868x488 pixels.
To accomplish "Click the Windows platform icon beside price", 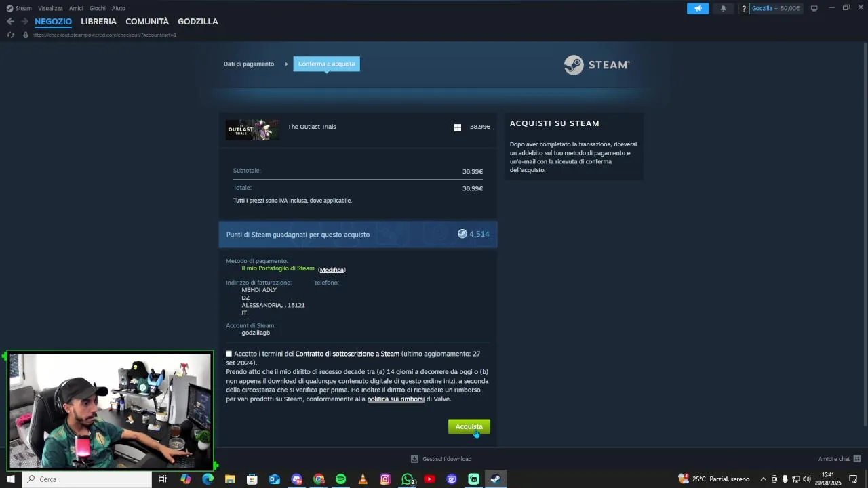I will pos(458,127).
